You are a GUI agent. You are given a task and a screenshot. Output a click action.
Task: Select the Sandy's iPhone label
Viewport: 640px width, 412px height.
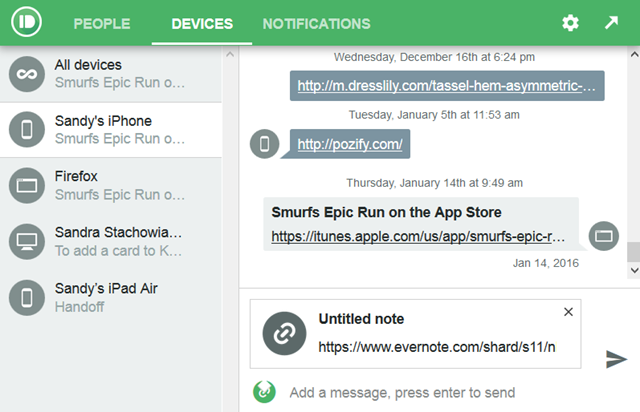click(103, 121)
